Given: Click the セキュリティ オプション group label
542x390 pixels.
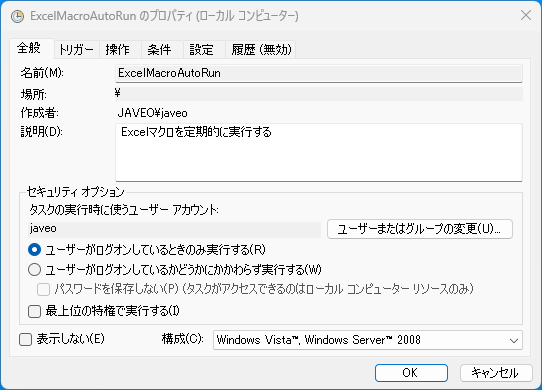Looking at the screenshot, I should (75, 192).
